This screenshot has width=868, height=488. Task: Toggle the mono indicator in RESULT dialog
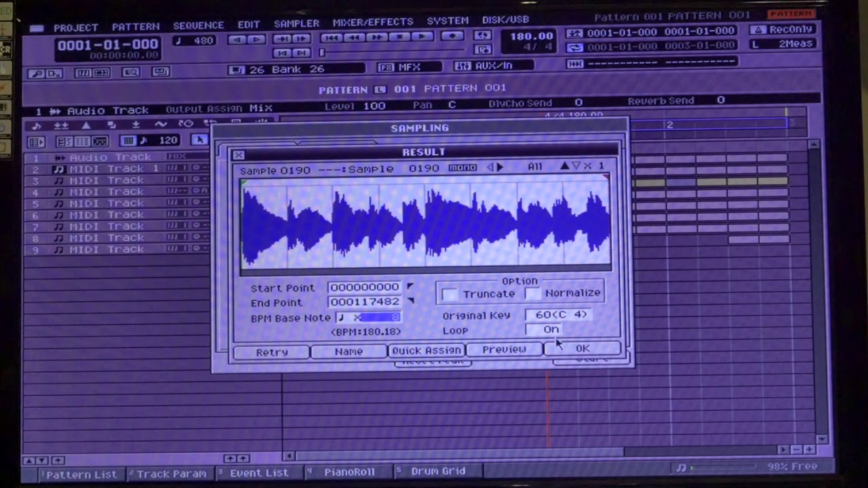pos(462,167)
